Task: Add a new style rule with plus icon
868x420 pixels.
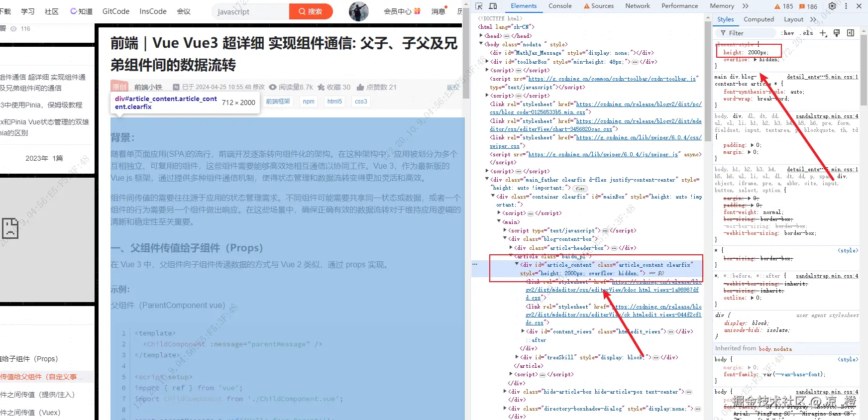Action: click(x=823, y=33)
